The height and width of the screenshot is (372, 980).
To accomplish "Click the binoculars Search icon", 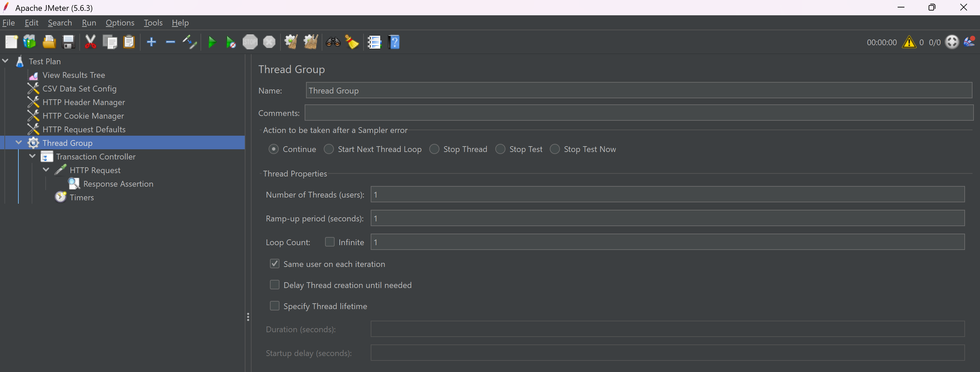I will [333, 42].
